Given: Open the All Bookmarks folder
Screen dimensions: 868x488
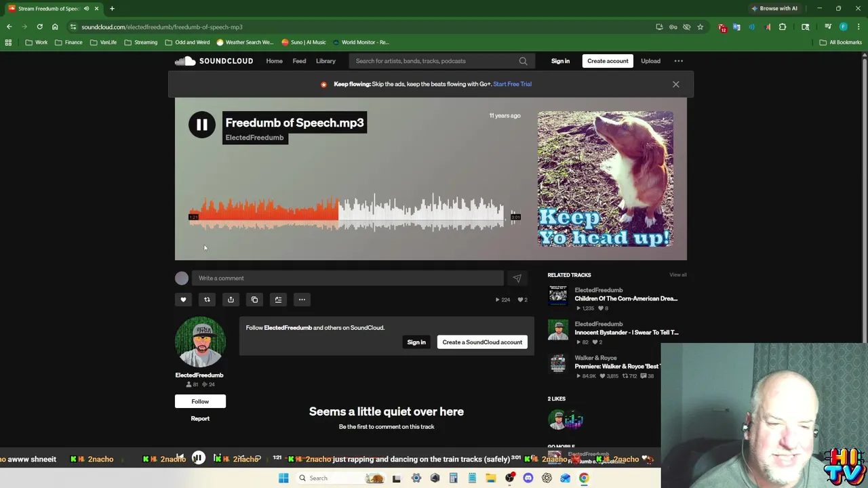Looking at the screenshot, I should click(840, 42).
